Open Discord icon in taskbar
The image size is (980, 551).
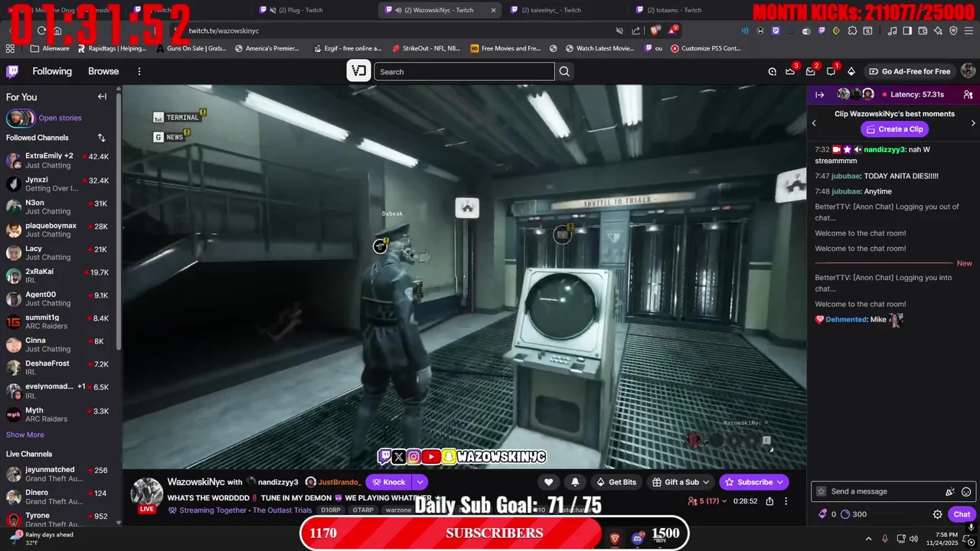[x=638, y=539]
